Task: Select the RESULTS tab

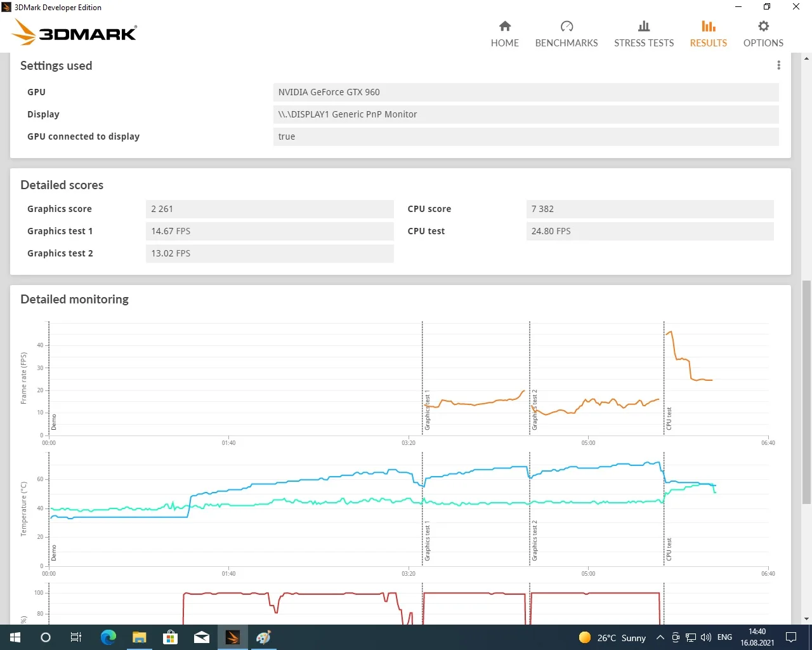Action: [x=709, y=34]
